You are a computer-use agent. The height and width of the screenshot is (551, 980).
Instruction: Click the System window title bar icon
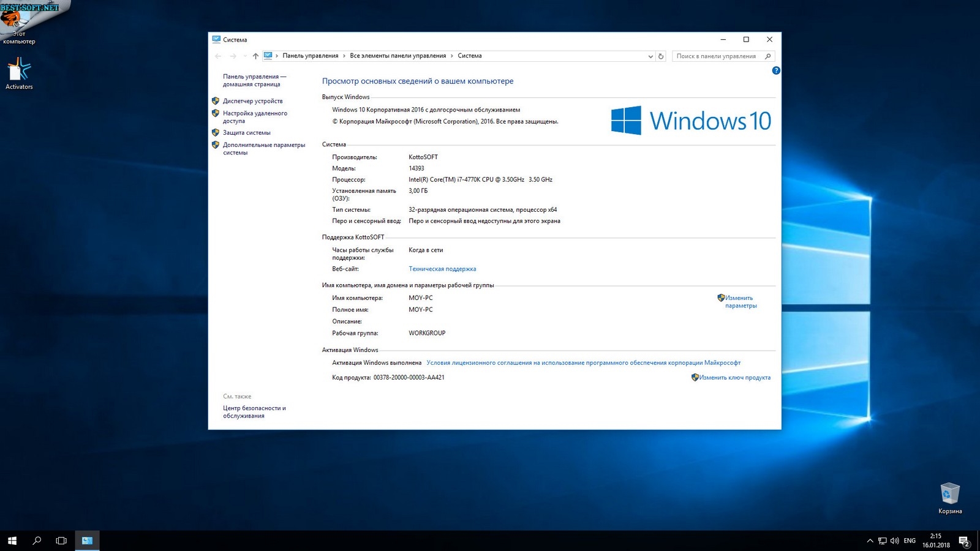click(x=216, y=39)
